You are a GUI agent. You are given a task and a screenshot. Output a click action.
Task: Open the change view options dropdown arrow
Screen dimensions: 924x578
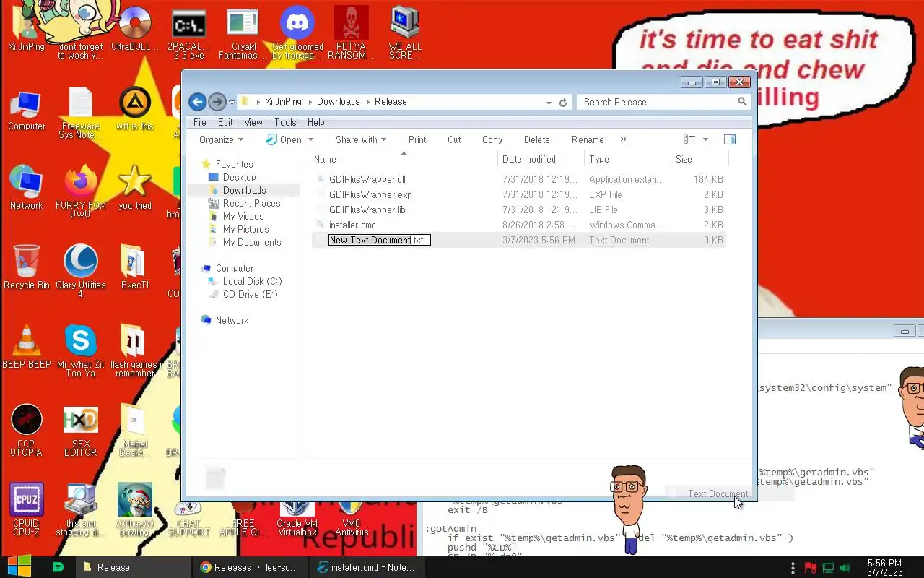pyautogui.click(x=705, y=139)
